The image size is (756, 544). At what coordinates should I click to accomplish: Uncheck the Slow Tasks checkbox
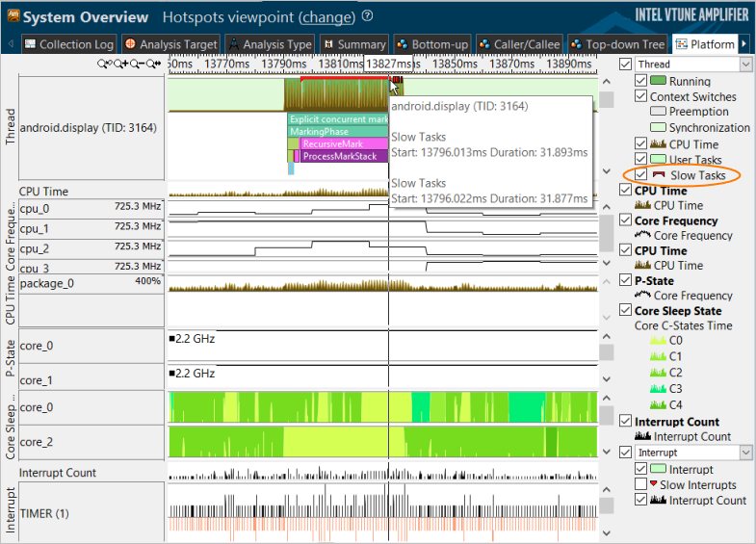click(x=640, y=174)
